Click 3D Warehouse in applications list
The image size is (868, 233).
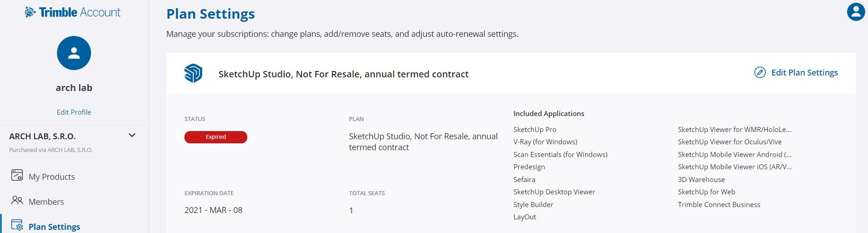[x=701, y=179]
